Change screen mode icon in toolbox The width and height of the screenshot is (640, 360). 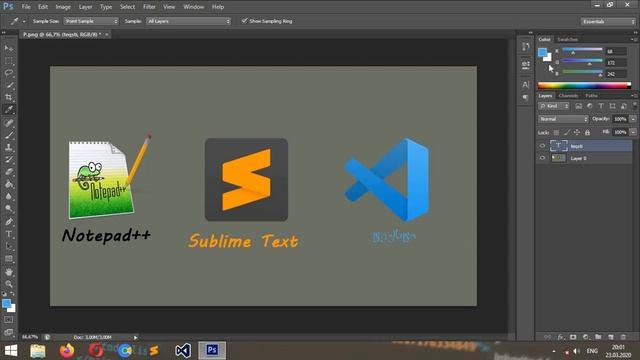(9, 332)
